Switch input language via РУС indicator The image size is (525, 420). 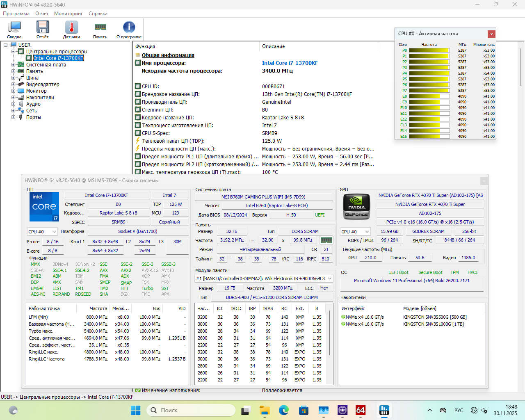coord(459,410)
